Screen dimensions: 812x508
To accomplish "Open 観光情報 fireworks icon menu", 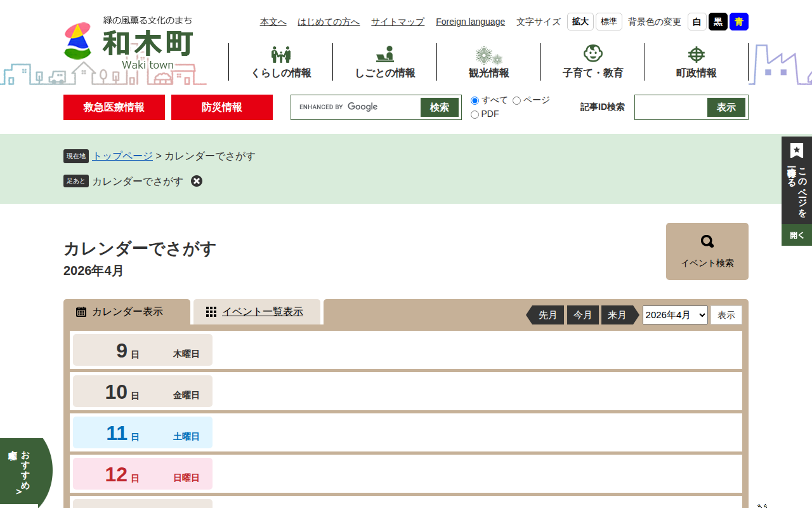I will pyautogui.click(x=488, y=55).
